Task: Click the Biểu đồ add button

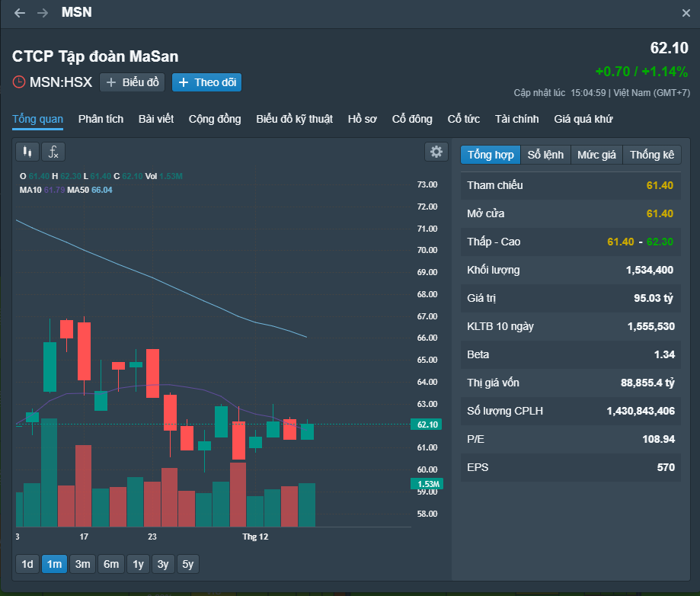Action: click(132, 82)
